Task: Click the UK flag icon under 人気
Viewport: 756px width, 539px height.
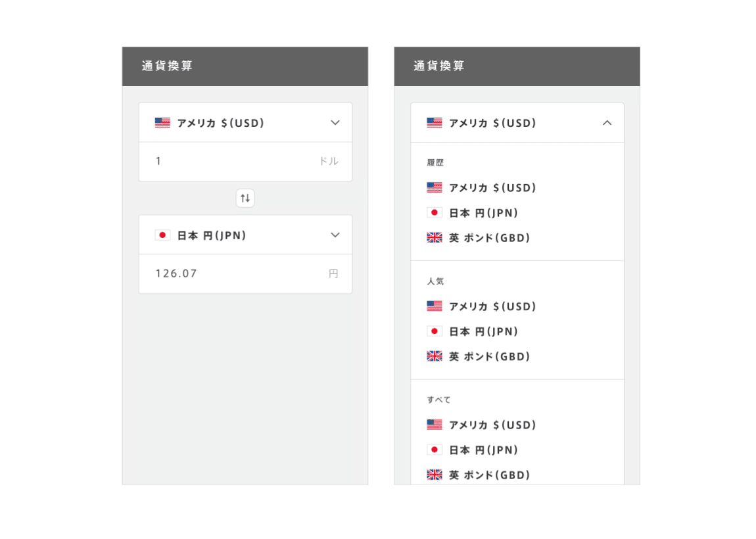Action: [435, 356]
